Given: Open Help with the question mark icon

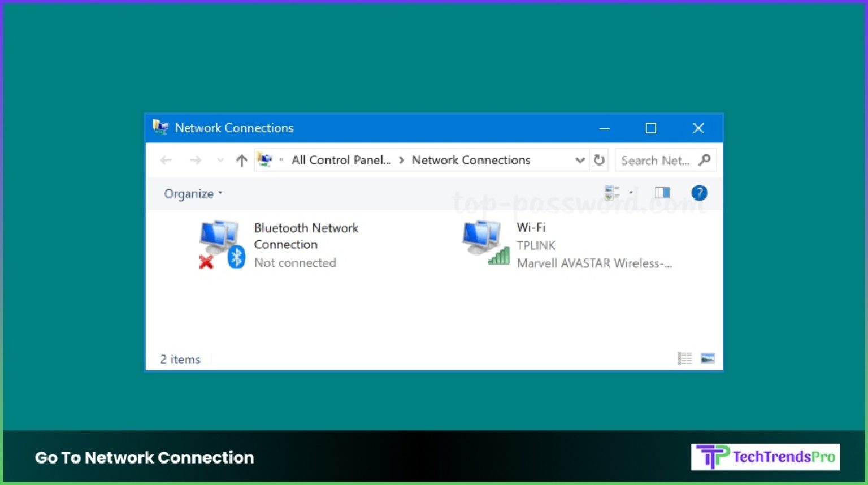Looking at the screenshot, I should tap(700, 193).
